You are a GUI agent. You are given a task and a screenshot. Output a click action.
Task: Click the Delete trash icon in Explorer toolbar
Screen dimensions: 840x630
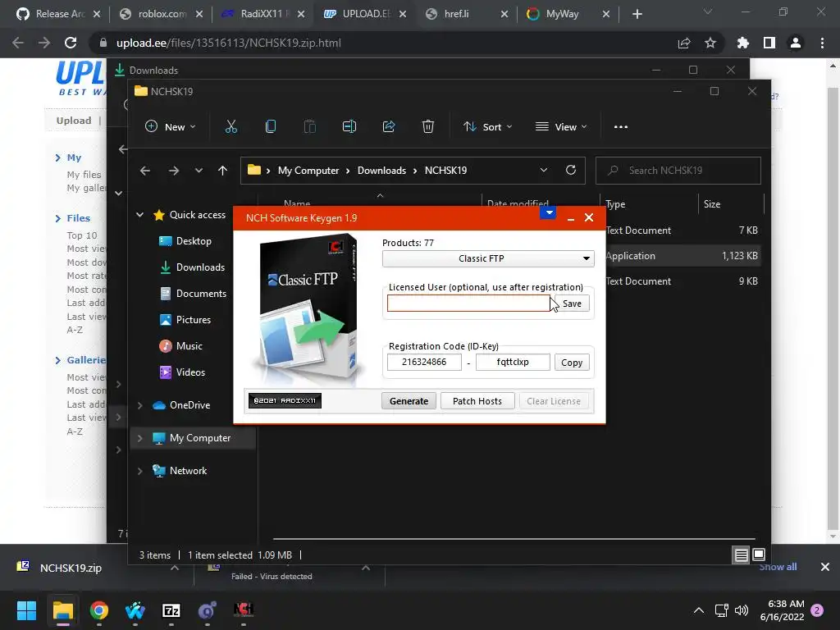pos(428,127)
